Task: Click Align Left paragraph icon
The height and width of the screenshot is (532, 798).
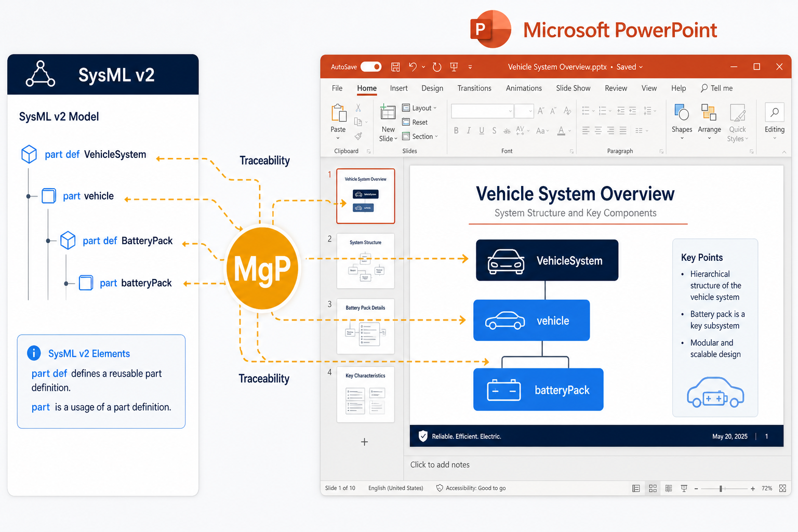Action: coord(586,130)
